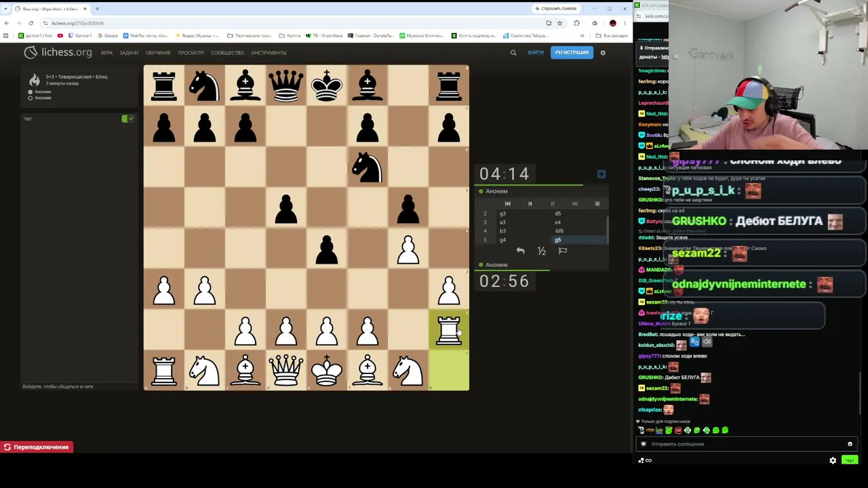Open the emoji picker in Kick chat
Screen dimensions: 868x488
850,444
